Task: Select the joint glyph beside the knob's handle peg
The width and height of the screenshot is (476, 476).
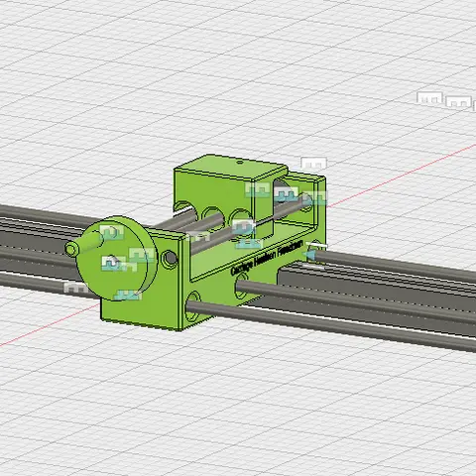Action: click(x=111, y=232)
